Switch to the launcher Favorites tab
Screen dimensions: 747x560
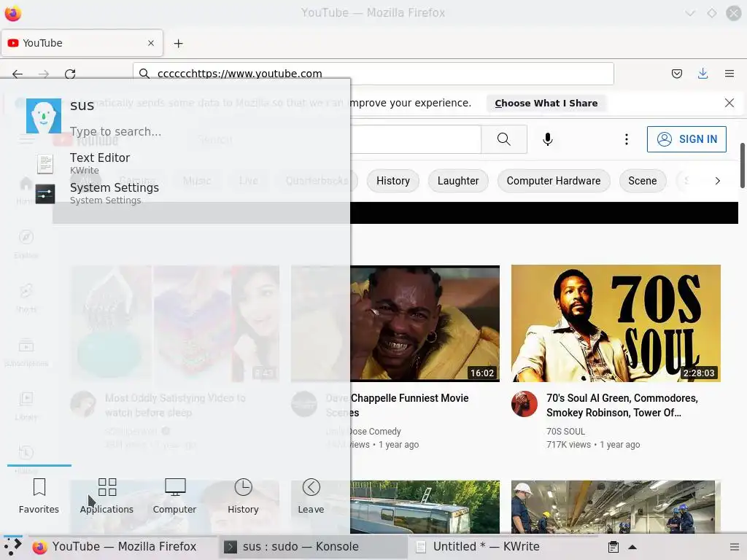pyautogui.click(x=39, y=496)
